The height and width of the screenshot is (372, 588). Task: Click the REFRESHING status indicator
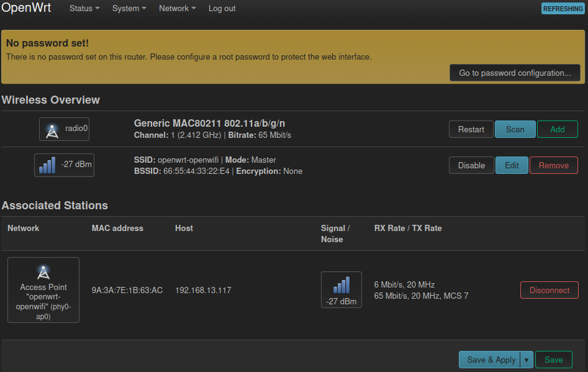tap(563, 9)
